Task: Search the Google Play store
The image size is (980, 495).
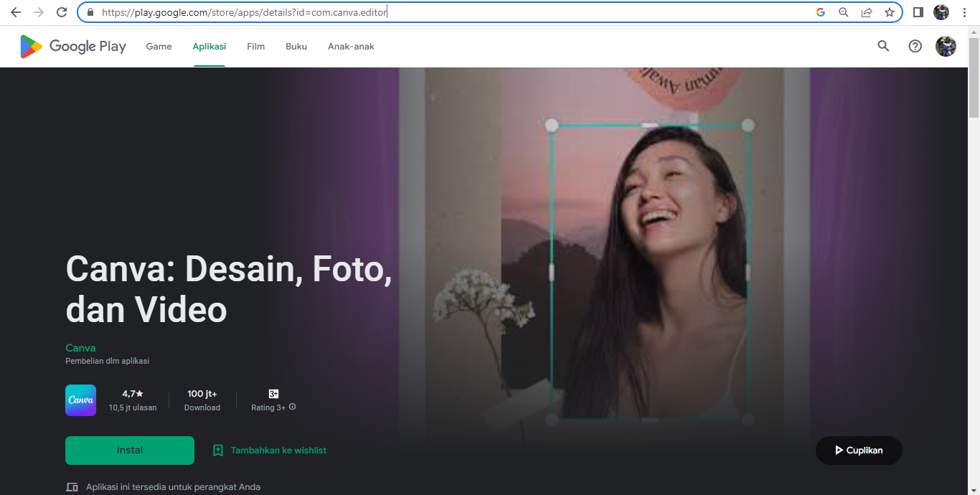Action: pos(883,46)
